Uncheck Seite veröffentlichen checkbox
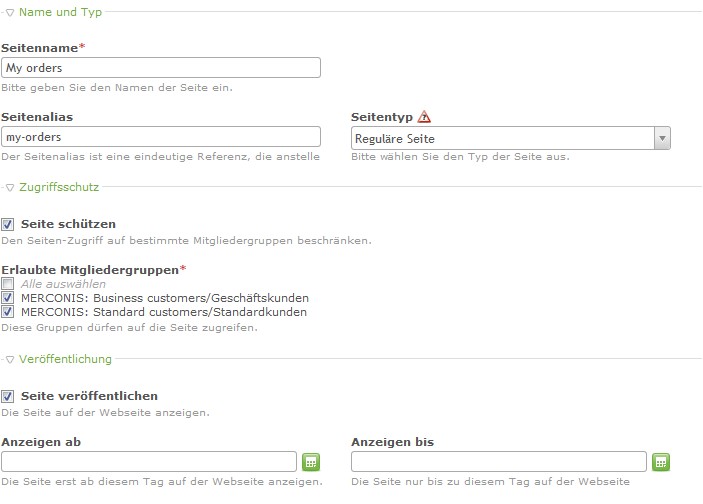This screenshot has width=703, height=504. (x=8, y=396)
